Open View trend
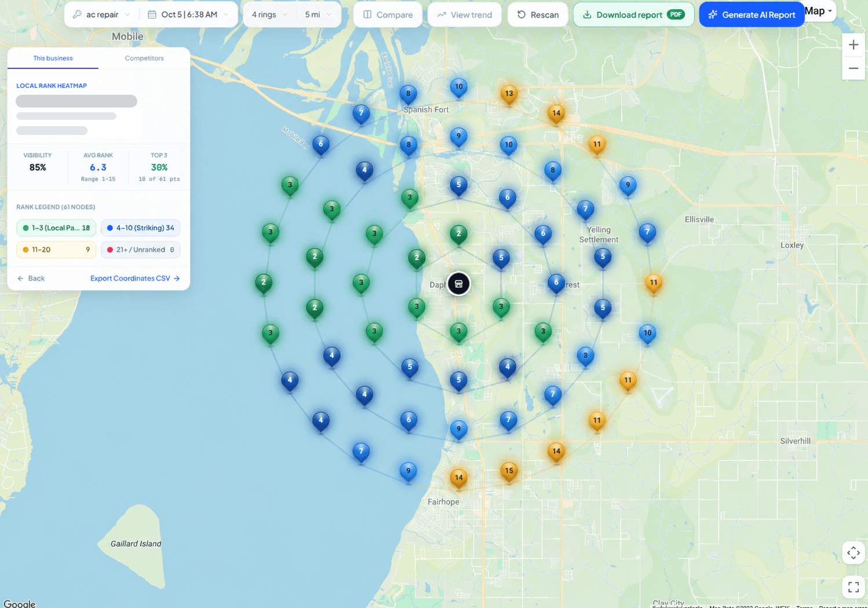Viewport: 868px width, 608px height. [x=465, y=14]
